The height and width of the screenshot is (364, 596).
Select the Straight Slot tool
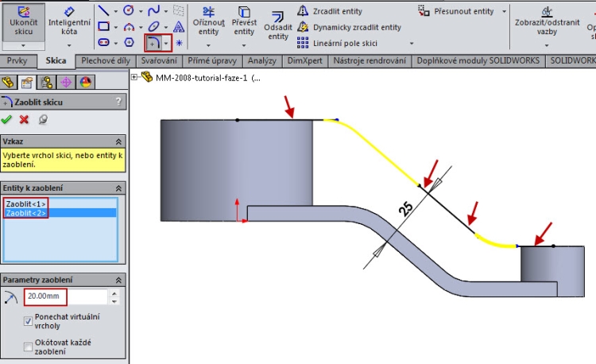[x=103, y=42]
